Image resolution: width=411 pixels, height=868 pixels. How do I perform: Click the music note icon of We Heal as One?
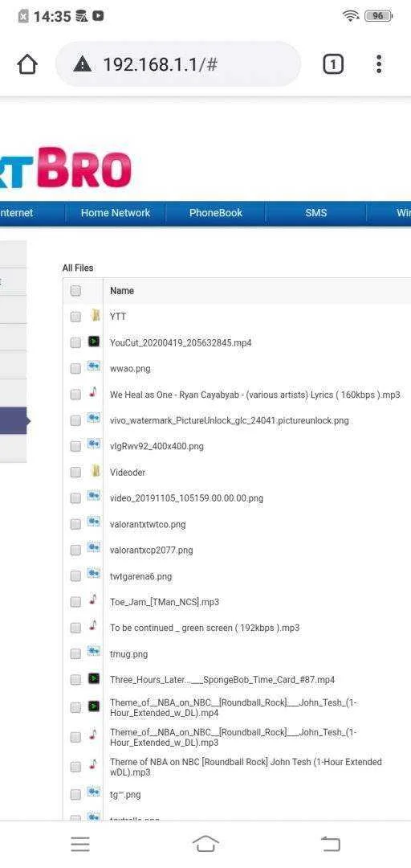93,392
